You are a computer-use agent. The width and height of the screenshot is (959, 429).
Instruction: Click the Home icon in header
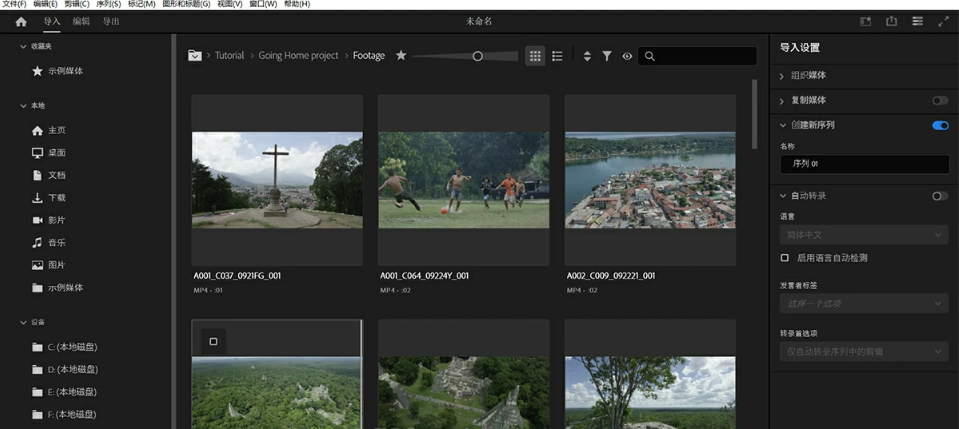(21, 21)
